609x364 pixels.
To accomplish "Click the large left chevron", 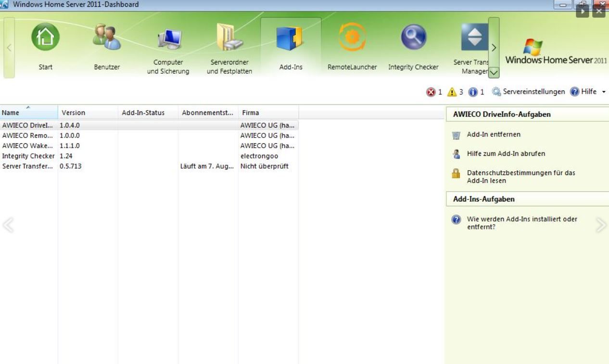I will click(x=8, y=225).
